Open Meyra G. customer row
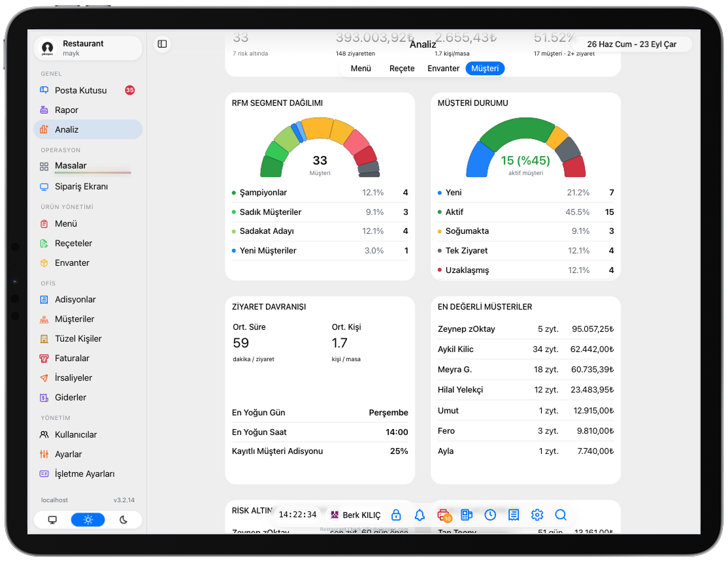This screenshot has width=728, height=563. coord(525,370)
